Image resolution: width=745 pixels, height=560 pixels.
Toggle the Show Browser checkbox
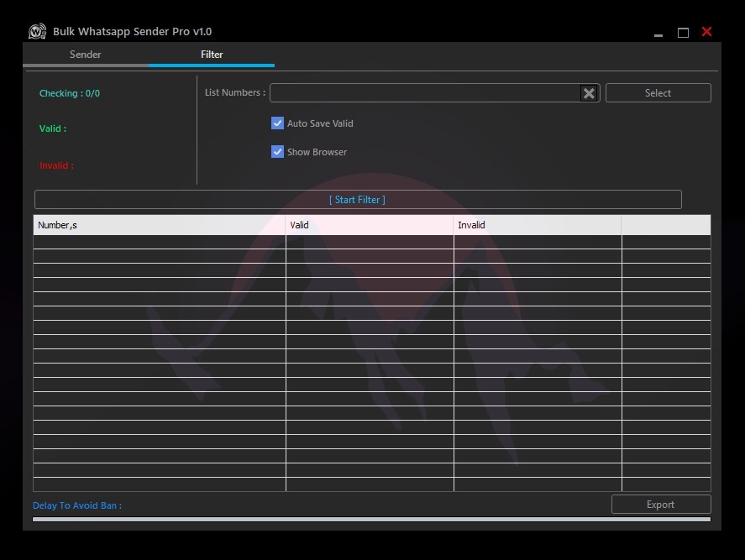click(x=277, y=151)
